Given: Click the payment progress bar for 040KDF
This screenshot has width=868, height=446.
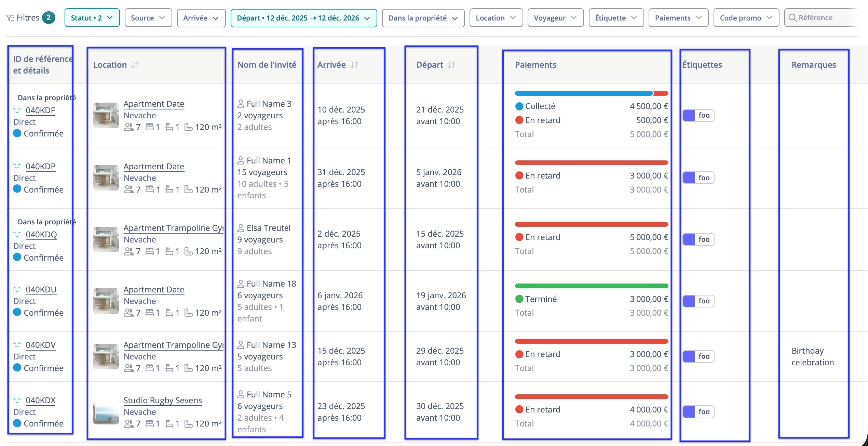Looking at the screenshot, I should point(591,93).
